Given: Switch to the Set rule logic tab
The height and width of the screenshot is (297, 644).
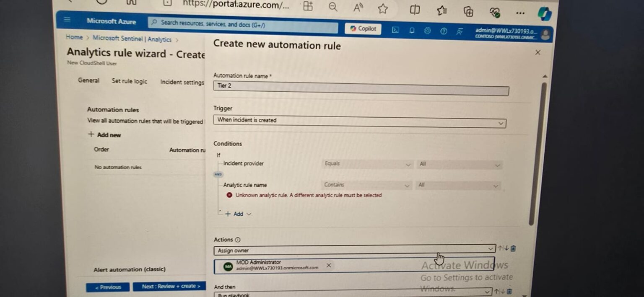Looking at the screenshot, I should [x=129, y=81].
